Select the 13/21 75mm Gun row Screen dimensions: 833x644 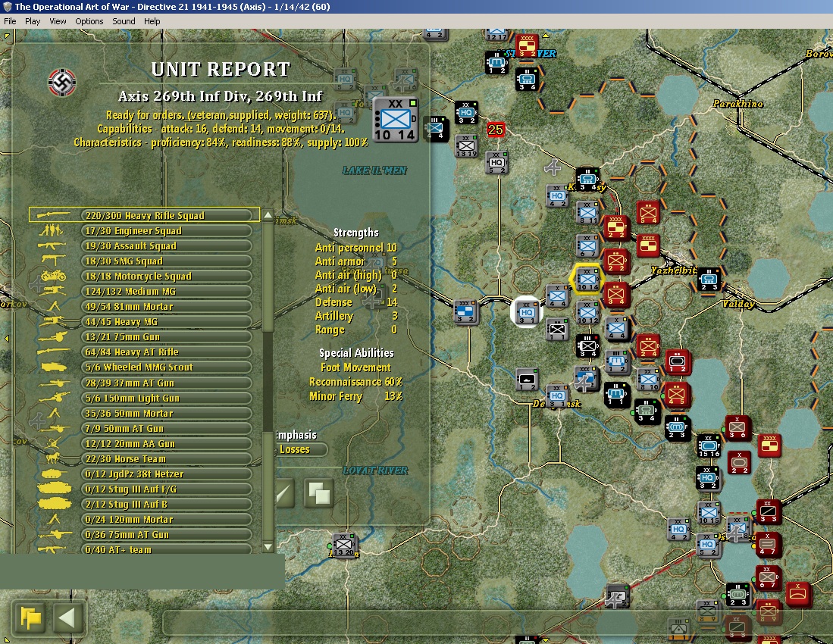click(x=166, y=336)
